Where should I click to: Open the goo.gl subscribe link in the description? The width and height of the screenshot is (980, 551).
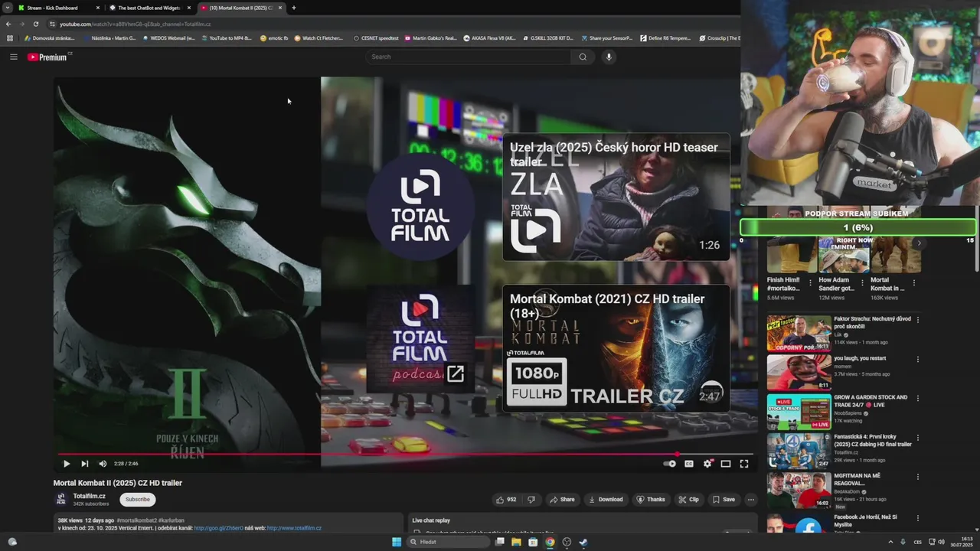(x=219, y=528)
